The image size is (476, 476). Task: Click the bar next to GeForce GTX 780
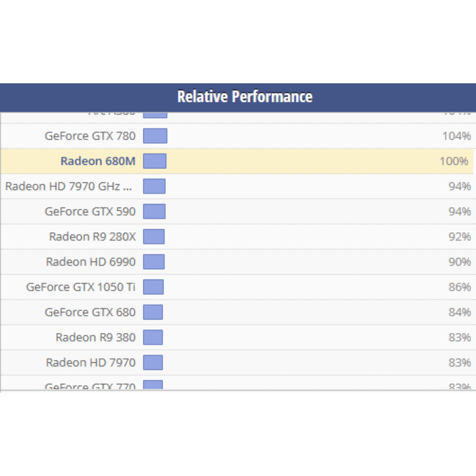click(155, 136)
